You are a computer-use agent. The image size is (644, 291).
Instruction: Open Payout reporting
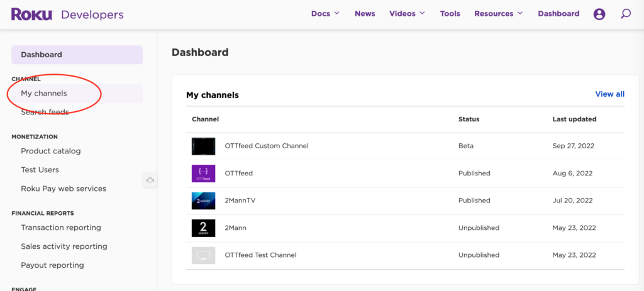(x=53, y=265)
